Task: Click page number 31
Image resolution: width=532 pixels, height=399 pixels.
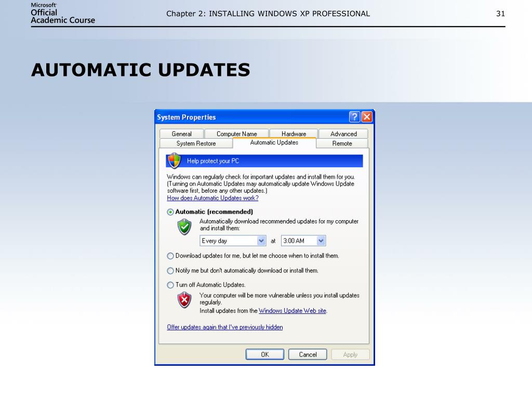Action: coord(500,14)
